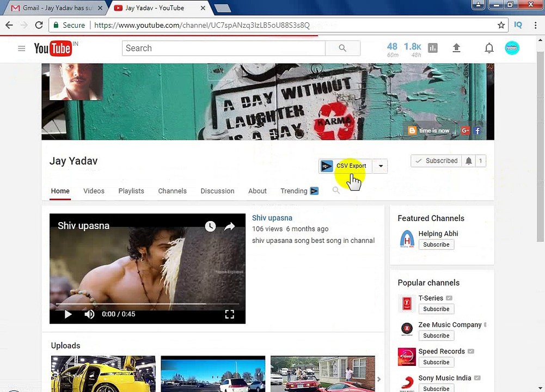Open vidIQ bar chart stats icon
The height and width of the screenshot is (392, 545).
433,48
